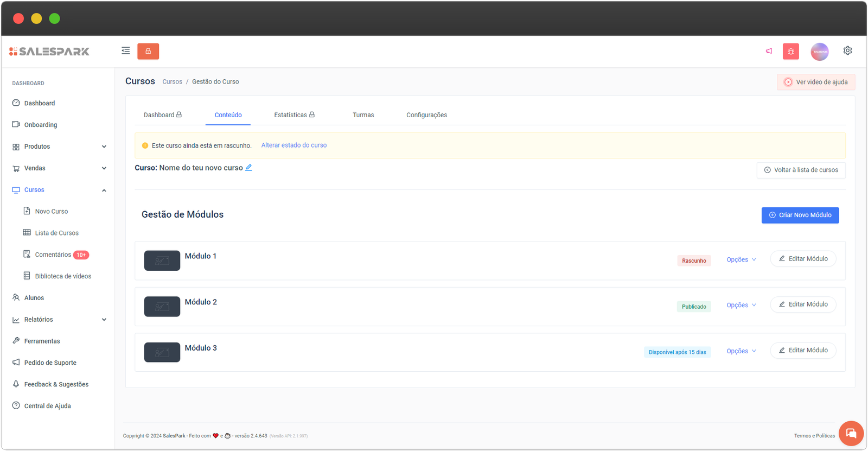Open the live chat bubble
Viewport: 868px width, 451px height.
(x=851, y=433)
